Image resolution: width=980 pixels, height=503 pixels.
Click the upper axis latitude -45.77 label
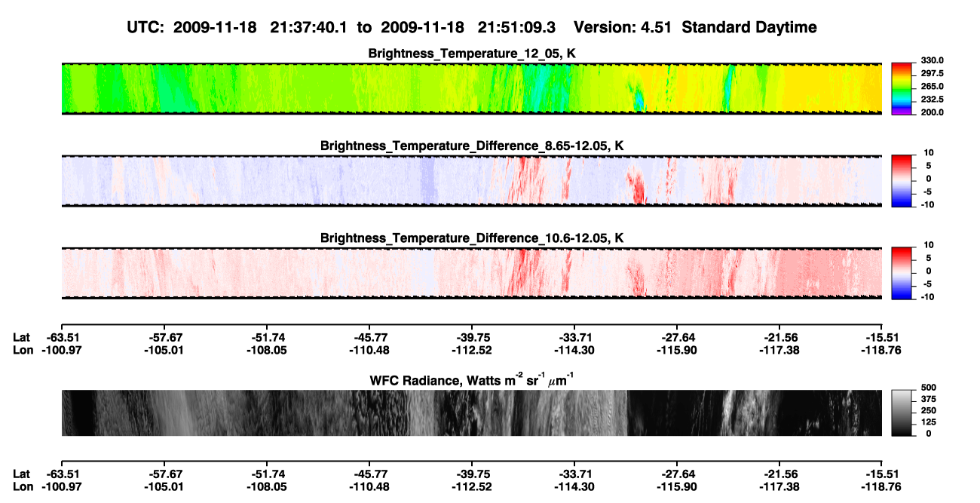[369, 338]
